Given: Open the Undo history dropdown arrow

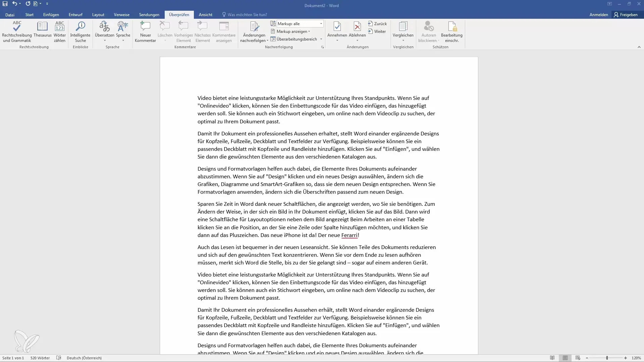Looking at the screenshot, I should tap(20, 4).
